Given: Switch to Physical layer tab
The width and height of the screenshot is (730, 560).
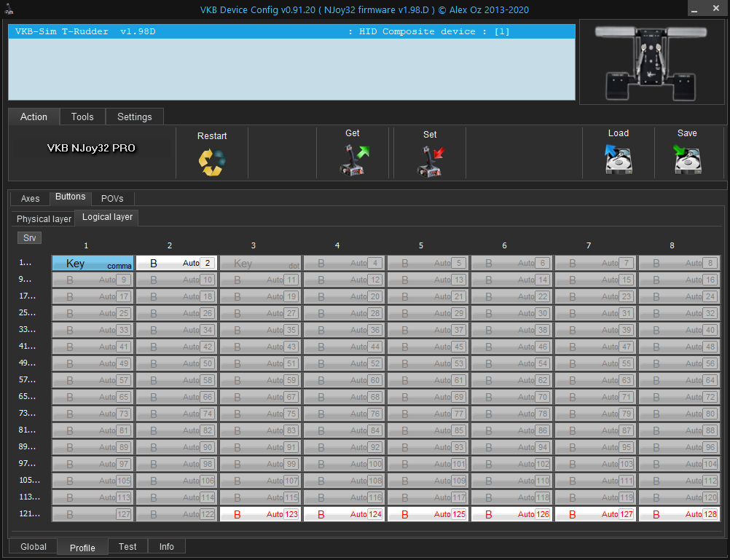Looking at the screenshot, I should (44, 218).
